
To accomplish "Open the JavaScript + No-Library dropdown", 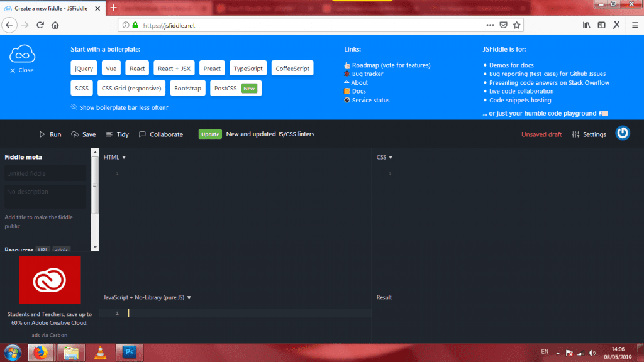I will [x=147, y=297].
